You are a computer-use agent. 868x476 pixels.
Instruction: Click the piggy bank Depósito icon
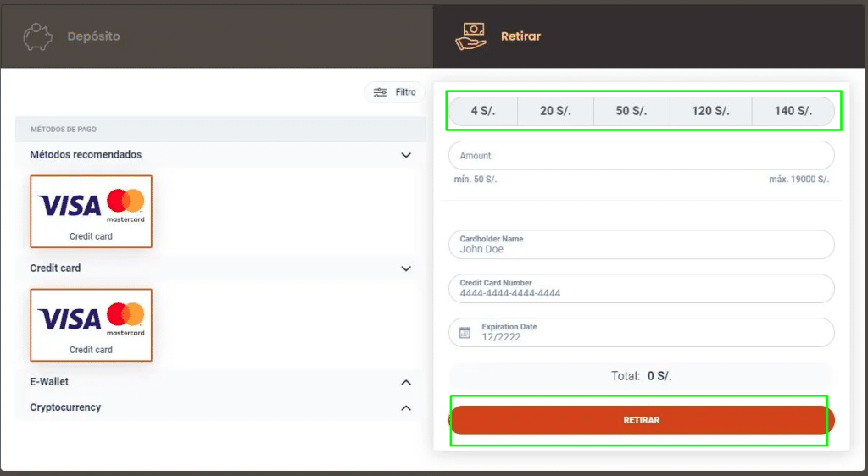[39, 36]
